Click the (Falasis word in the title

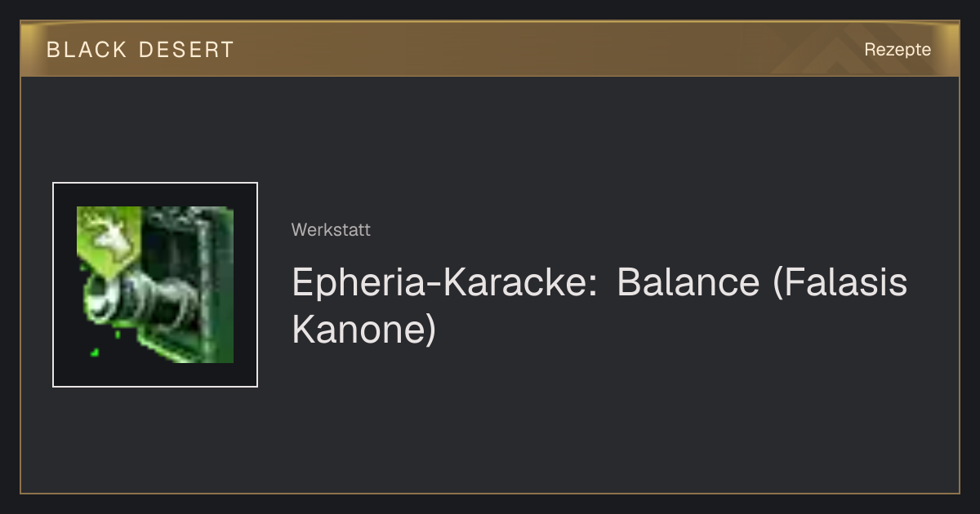[x=840, y=282]
